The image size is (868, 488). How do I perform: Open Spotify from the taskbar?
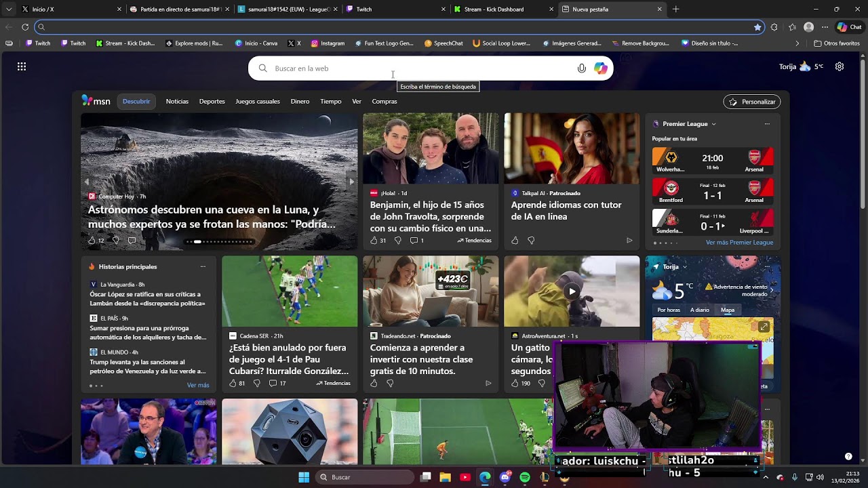525,477
